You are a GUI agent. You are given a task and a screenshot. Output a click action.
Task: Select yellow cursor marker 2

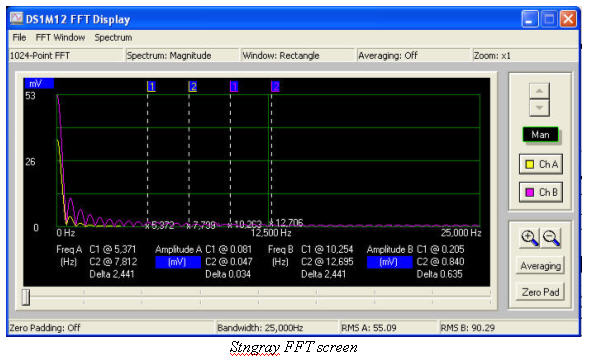click(193, 87)
